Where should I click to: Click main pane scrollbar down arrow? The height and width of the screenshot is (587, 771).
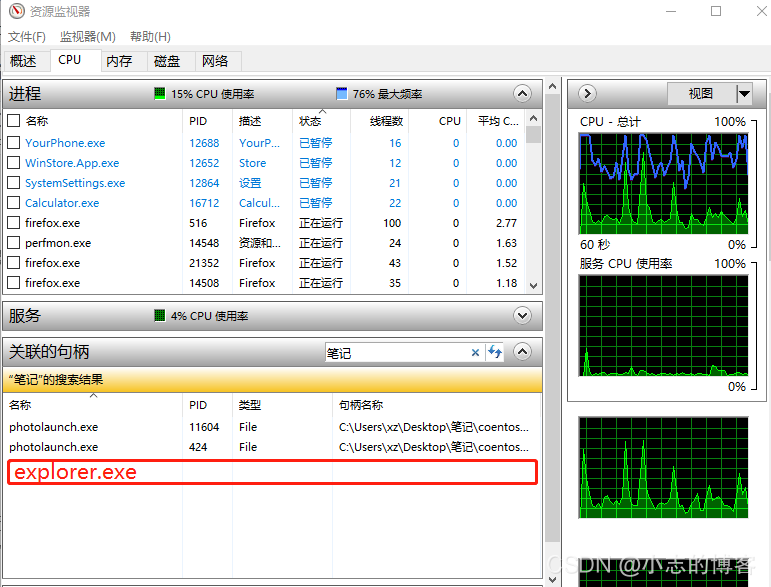pos(553,580)
